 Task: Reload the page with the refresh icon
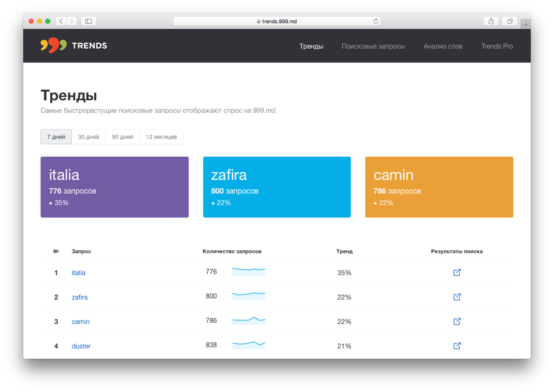tap(376, 21)
